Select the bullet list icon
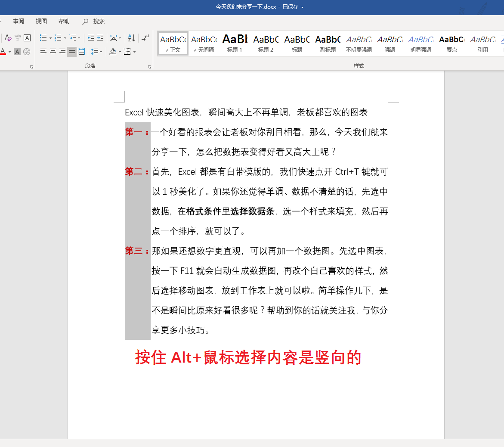504x447 pixels. coord(43,38)
